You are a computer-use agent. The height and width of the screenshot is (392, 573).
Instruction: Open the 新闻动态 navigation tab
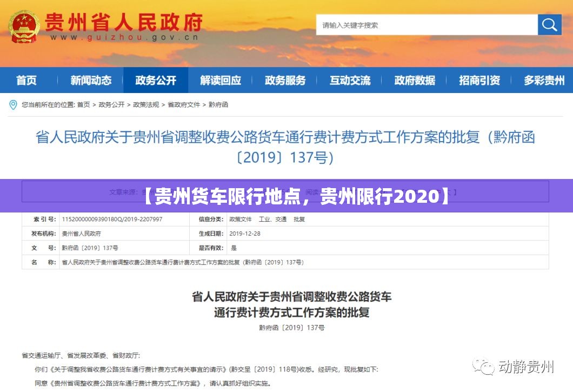click(91, 80)
